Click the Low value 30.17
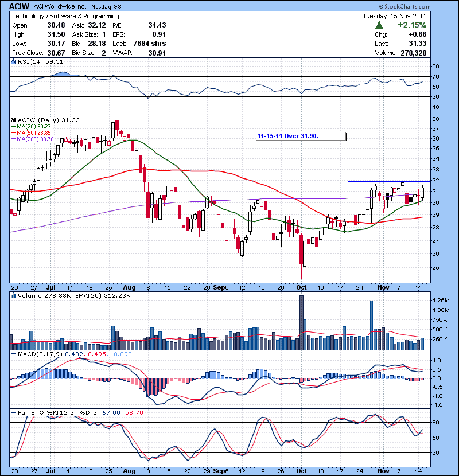 (56, 44)
